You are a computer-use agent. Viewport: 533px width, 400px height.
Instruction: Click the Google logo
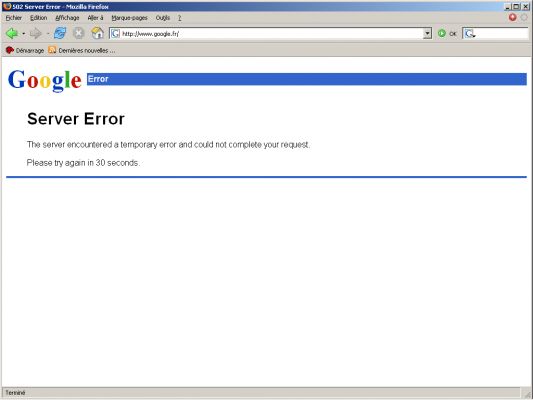(x=45, y=80)
